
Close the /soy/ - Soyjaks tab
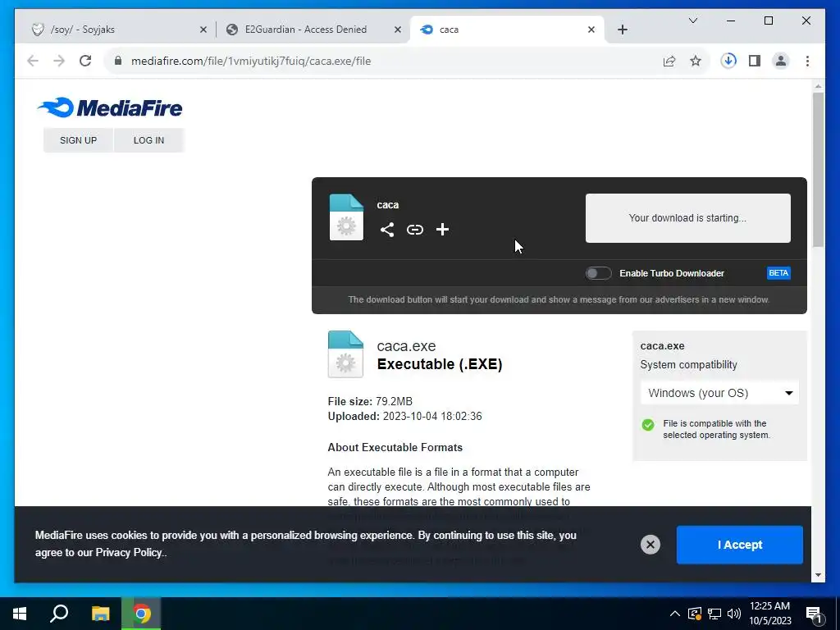[203, 30]
